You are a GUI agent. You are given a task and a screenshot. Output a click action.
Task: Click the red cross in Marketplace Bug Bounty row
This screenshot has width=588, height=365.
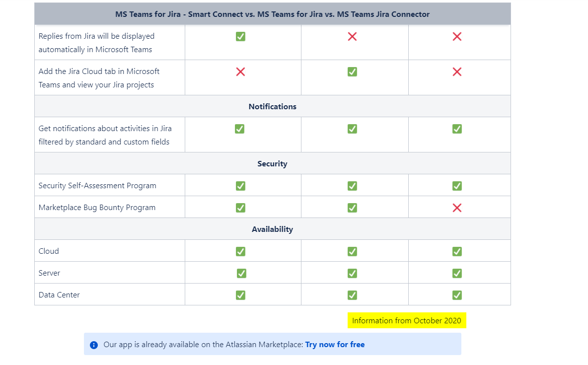tap(457, 208)
